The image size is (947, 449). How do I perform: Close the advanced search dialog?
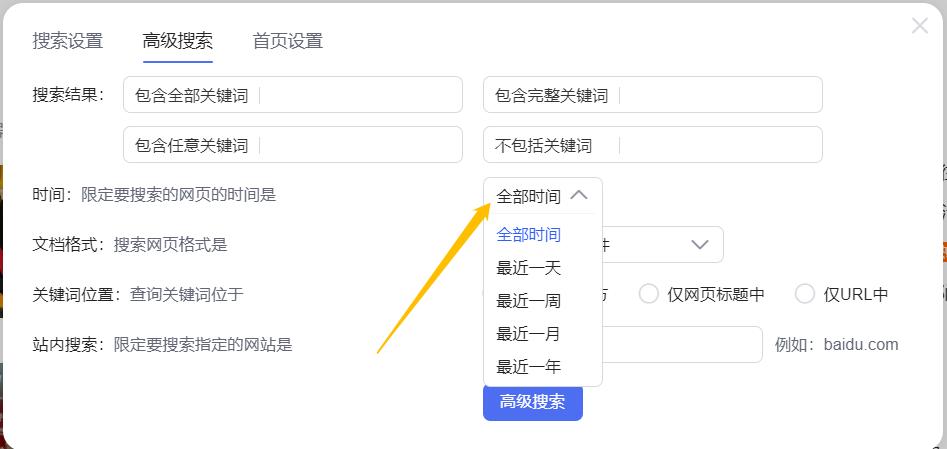919,26
